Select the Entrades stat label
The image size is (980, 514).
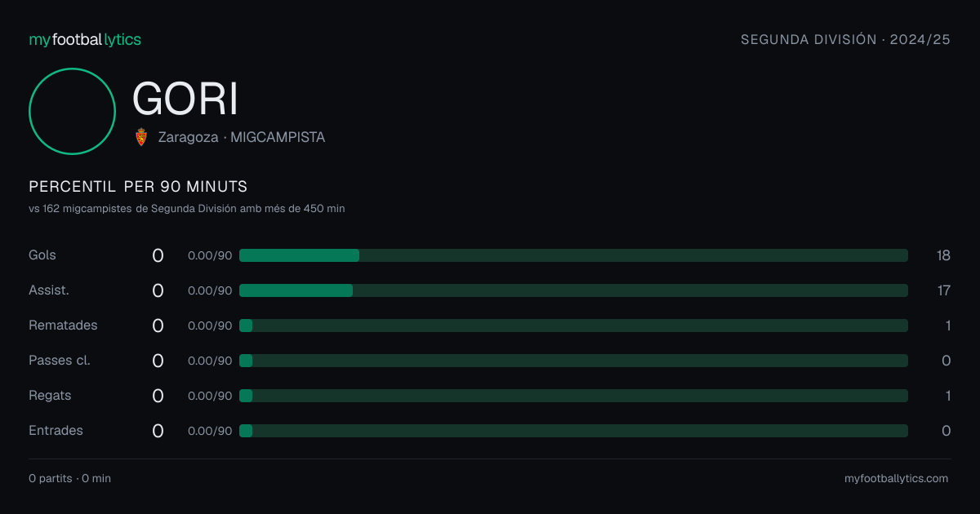pyautogui.click(x=56, y=431)
